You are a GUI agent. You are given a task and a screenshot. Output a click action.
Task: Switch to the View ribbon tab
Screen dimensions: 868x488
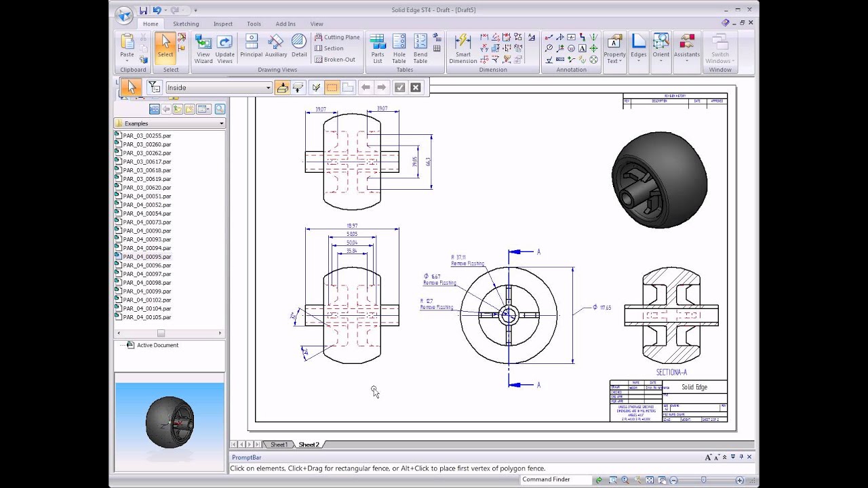pyautogui.click(x=317, y=24)
